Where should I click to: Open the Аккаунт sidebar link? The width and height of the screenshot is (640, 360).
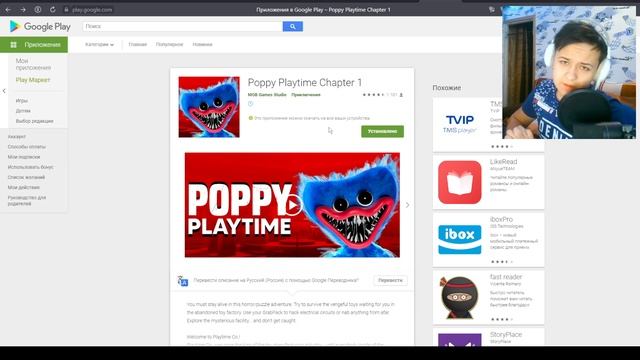17,137
